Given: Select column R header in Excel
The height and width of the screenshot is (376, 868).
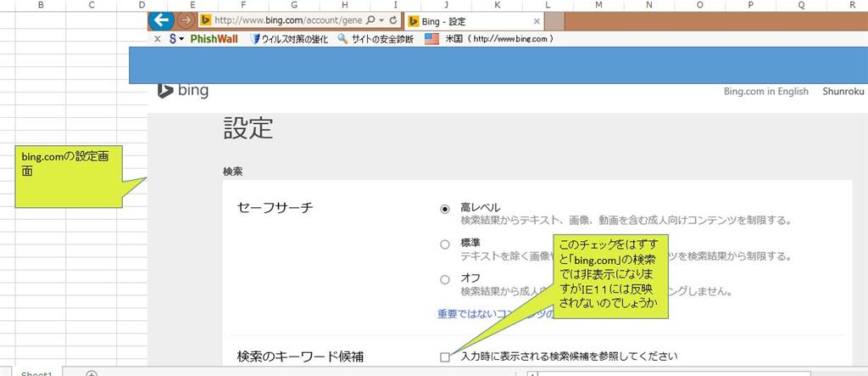Looking at the screenshot, I should point(852,5).
